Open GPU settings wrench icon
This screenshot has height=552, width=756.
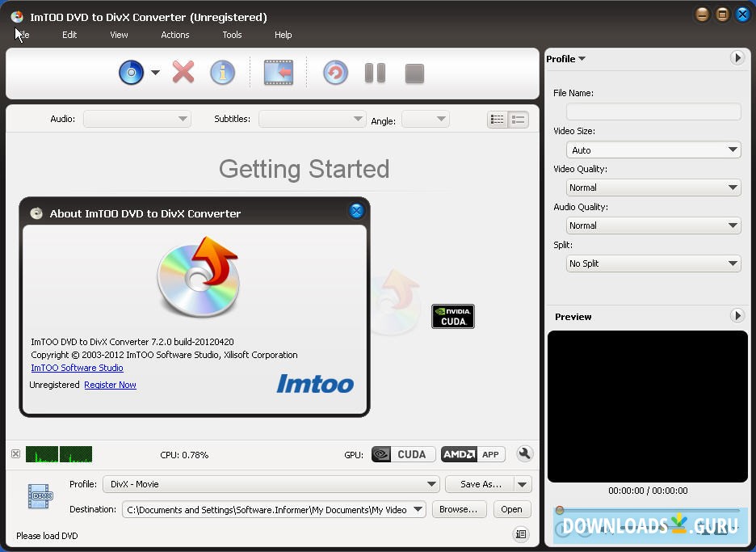click(524, 453)
